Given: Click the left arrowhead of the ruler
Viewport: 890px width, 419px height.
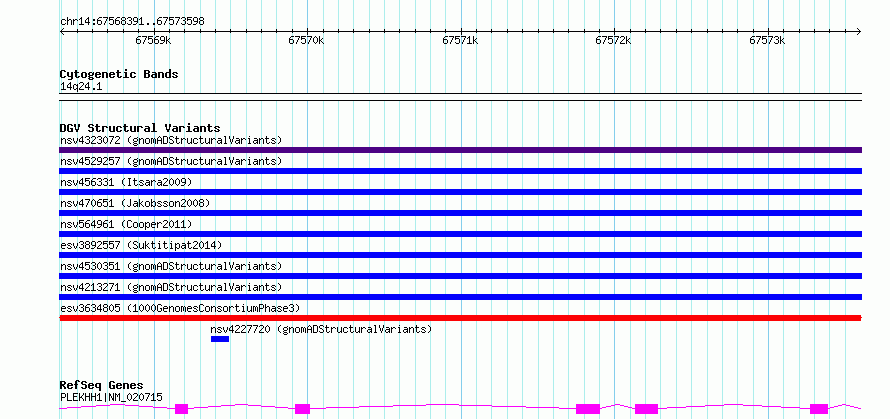Looking at the screenshot, I should point(62,32).
